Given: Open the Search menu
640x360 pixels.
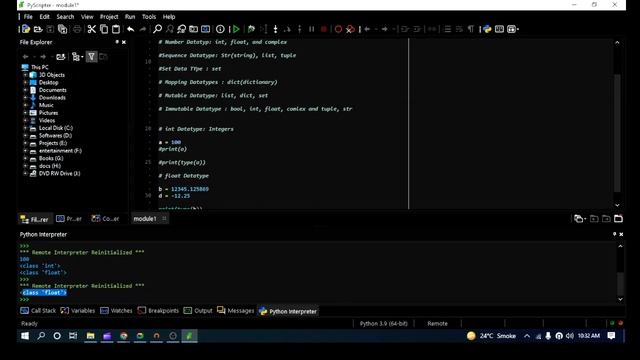Looking at the screenshot, I should (65, 17).
